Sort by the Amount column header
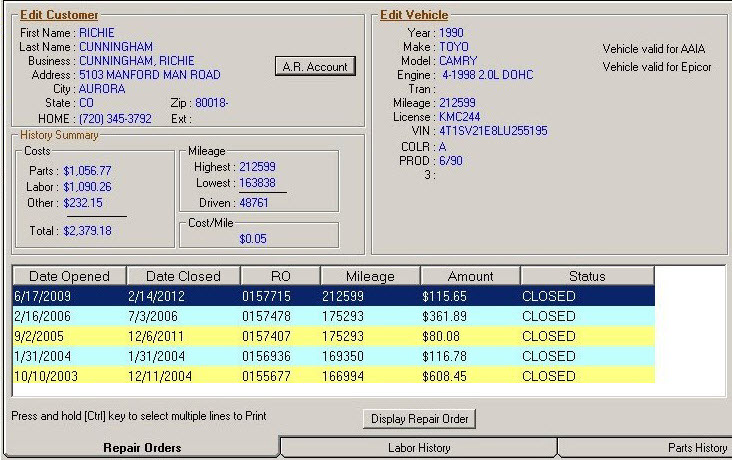 [x=470, y=276]
